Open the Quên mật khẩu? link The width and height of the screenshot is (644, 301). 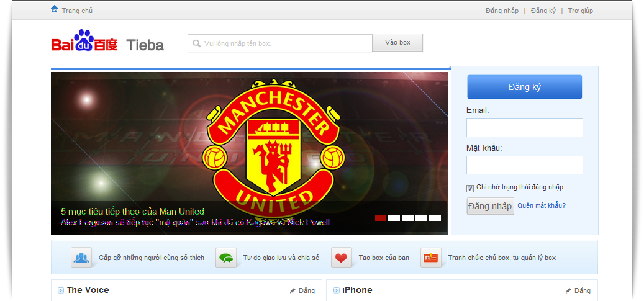(x=542, y=205)
